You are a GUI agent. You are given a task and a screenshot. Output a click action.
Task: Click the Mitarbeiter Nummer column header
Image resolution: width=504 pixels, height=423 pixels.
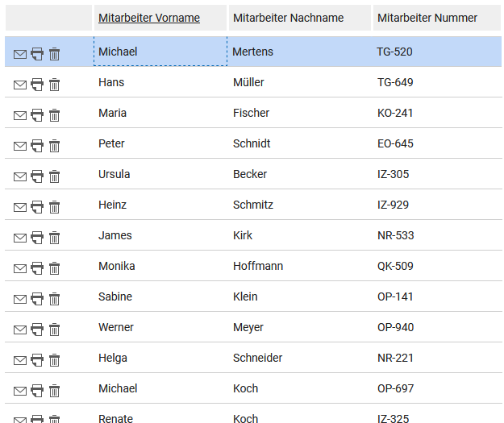click(x=427, y=18)
